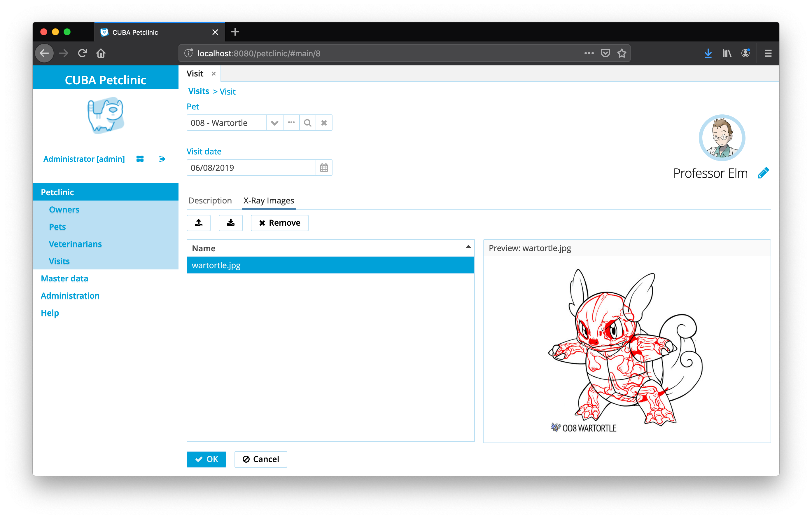Image resolution: width=812 pixels, height=519 pixels.
Task: Click the CUBA Petclinic title header
Action: coord(106,80)
